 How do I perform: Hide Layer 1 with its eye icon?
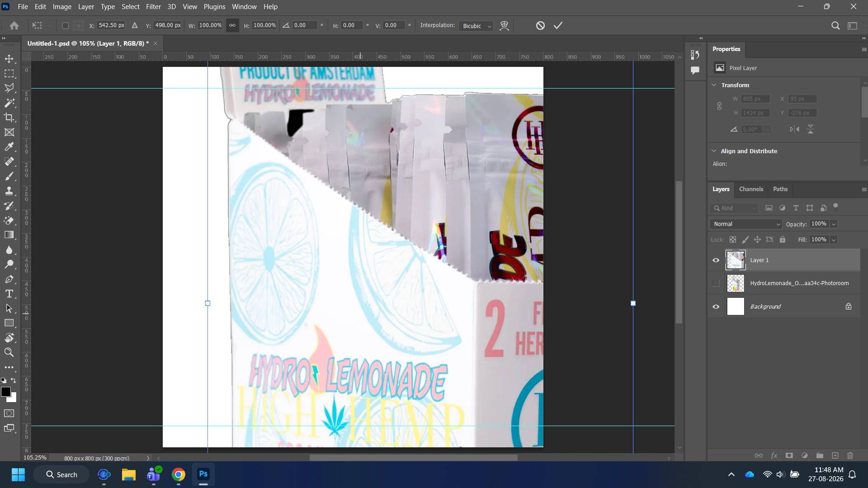[x=716, y=260]
